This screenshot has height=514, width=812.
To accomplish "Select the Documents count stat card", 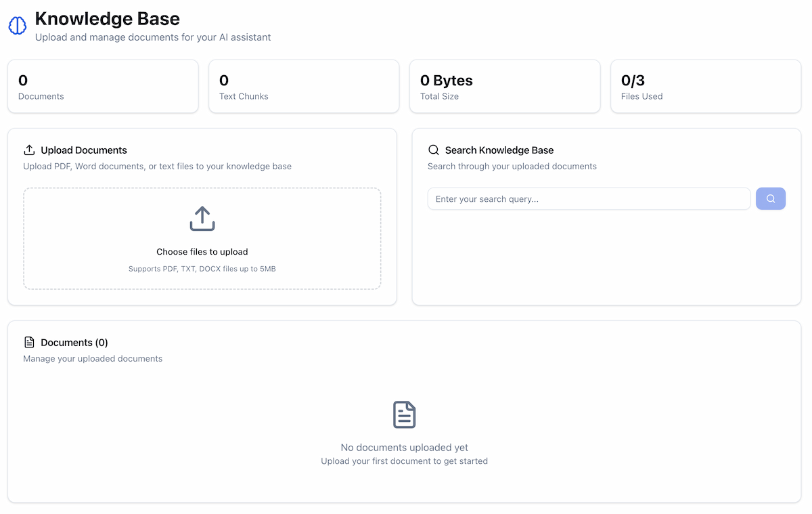I will [x=103, y=86].
